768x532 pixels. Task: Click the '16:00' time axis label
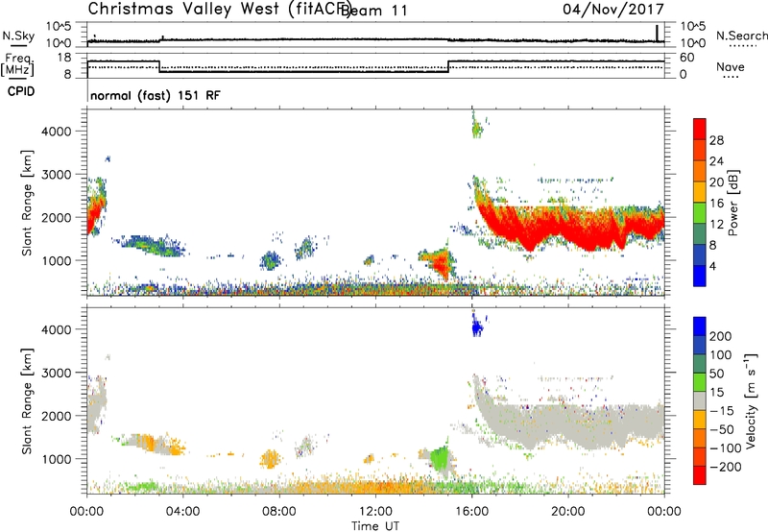(x=471, y=512)
